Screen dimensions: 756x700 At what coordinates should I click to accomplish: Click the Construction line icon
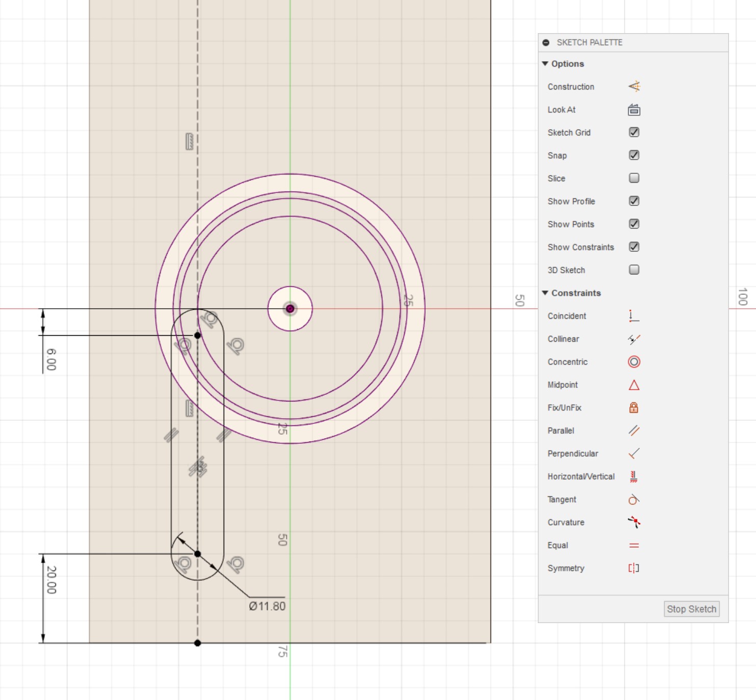[x=634, y=87]
